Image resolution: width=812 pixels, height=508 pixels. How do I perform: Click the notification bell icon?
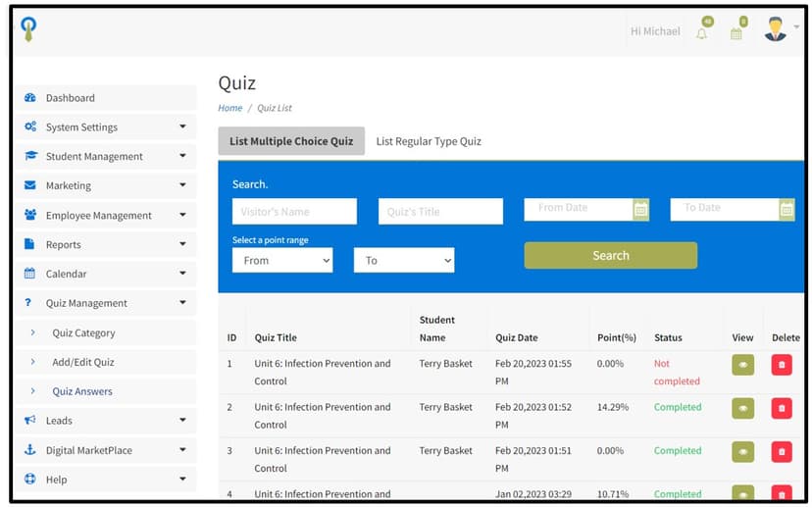pos(701,33)
